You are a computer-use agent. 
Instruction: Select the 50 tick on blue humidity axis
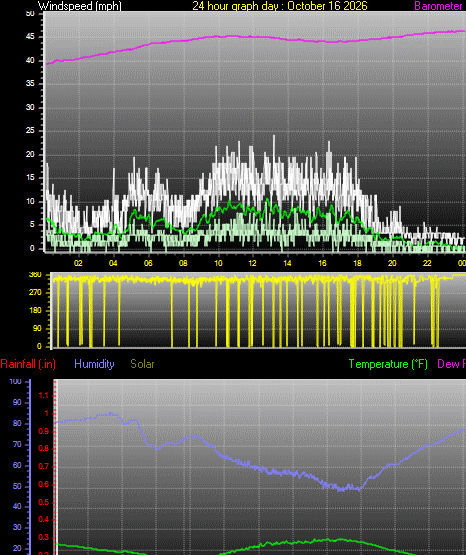[17, 486]
